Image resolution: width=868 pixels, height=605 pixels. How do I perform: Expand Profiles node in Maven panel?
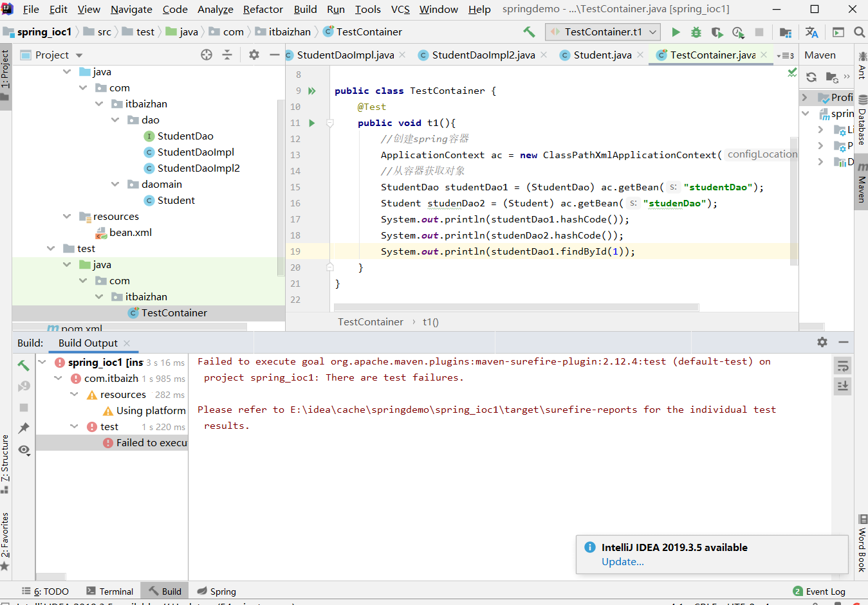(x=805, y=97)
